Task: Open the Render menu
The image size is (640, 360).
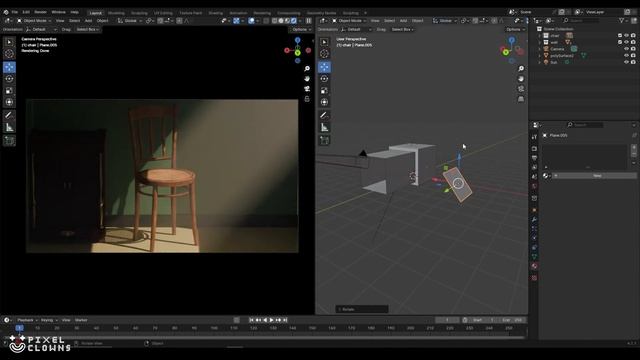Action: (40, 12)
